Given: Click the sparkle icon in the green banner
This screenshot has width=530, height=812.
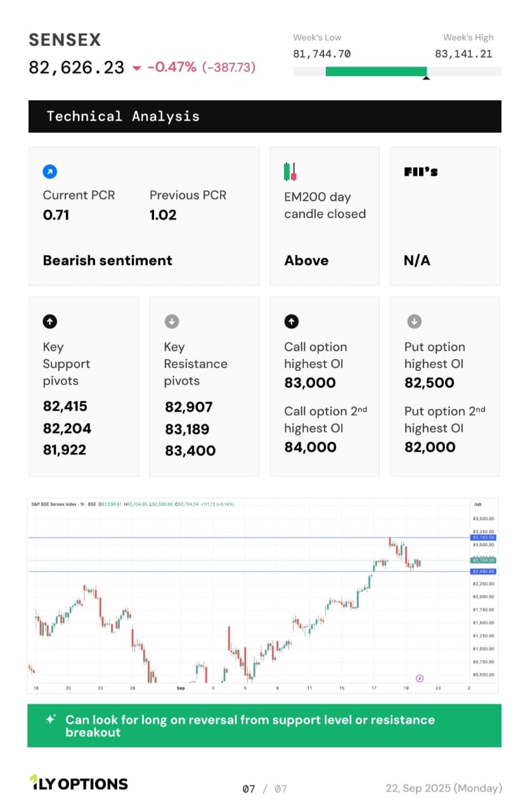Looking at the screenshot, I should tap(51, 719).
